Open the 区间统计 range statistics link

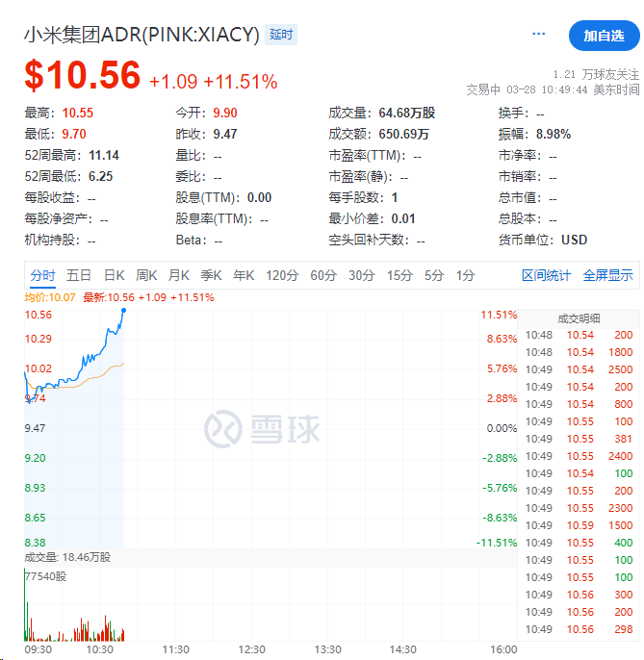tap(546, 276)
